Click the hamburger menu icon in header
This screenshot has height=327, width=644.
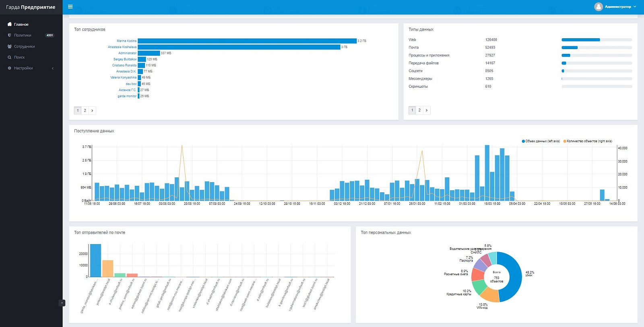(70, 6)
